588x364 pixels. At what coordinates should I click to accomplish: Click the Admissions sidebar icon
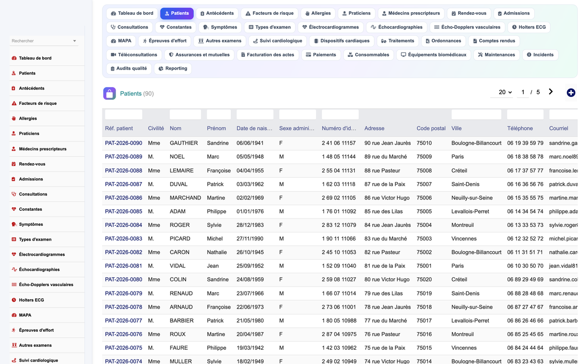pyautogui.click(x=14, y=179)
